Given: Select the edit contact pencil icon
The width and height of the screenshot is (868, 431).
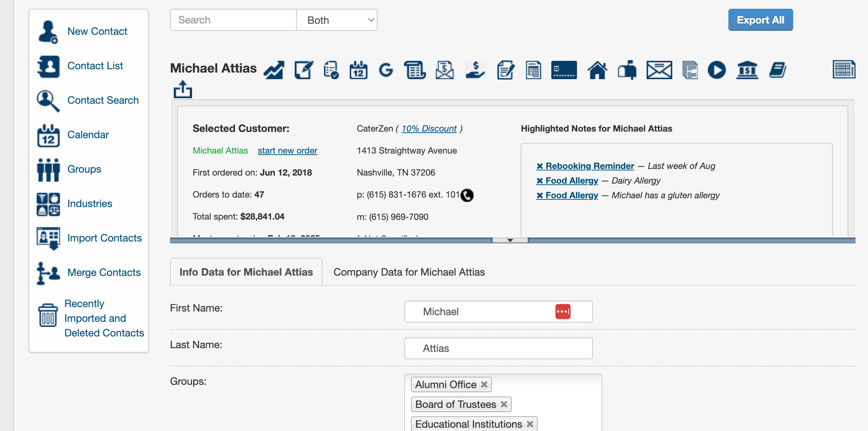Looking at the screenshot, I should click(x=303, y=70).
